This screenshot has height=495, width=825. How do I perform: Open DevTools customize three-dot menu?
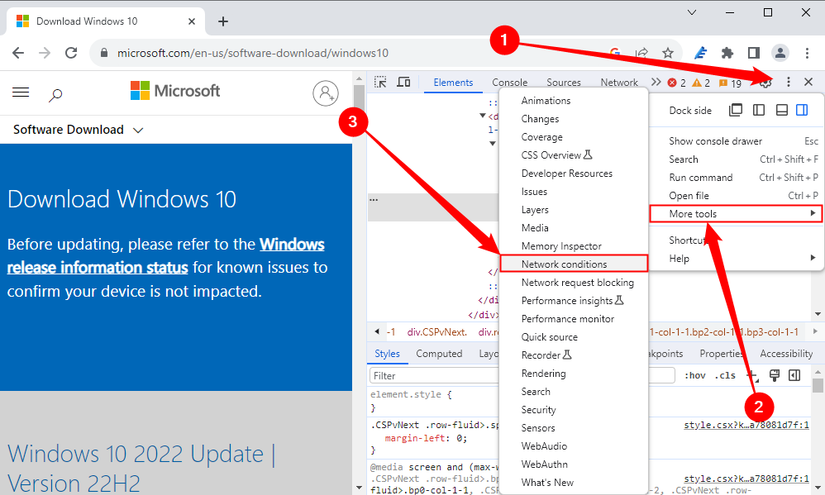(788, 82)
